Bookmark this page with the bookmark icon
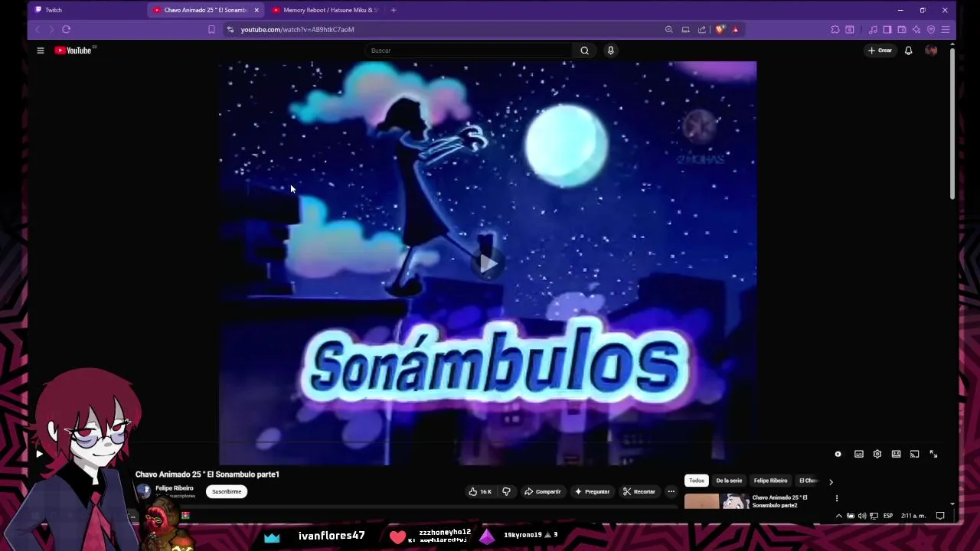Screen dimensions: 980x551 (211, 29)
